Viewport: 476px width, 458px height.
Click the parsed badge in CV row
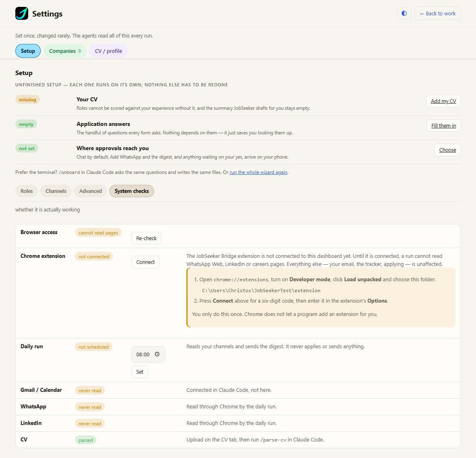pyautogui.click(x=86, y=440)
